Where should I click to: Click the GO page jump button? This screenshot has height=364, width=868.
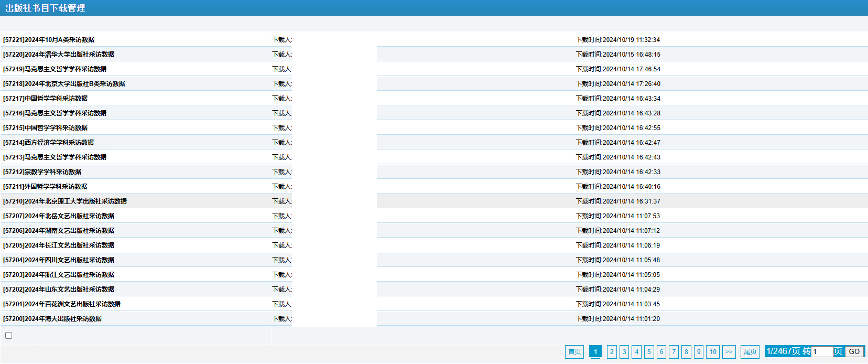(854, 352)
